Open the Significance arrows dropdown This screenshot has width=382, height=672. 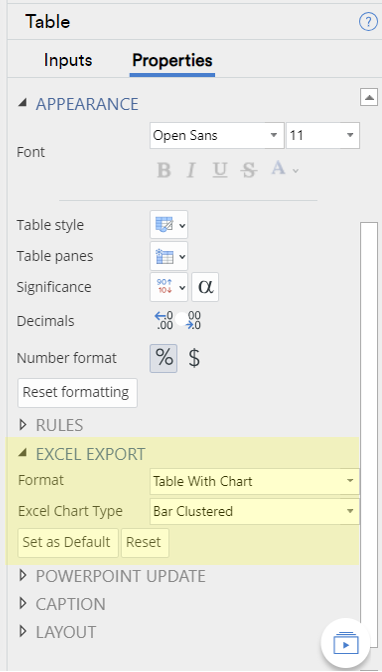[x=169, y=287]
